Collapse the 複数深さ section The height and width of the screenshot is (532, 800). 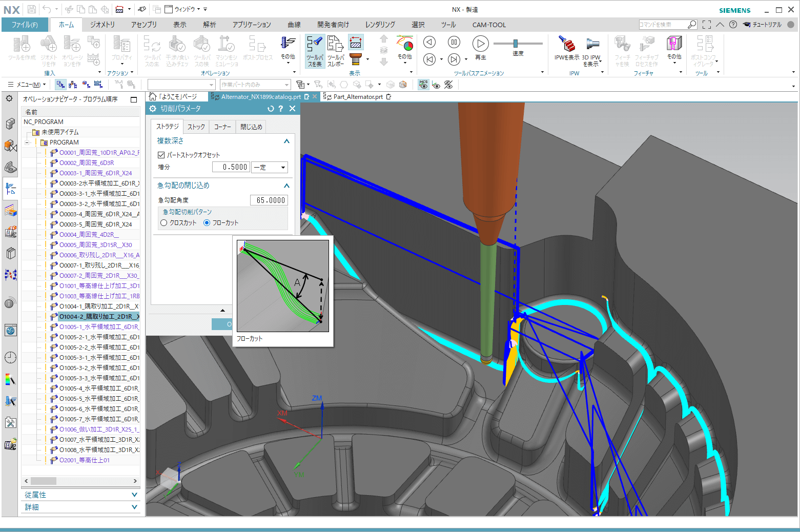tap(286, 141)
